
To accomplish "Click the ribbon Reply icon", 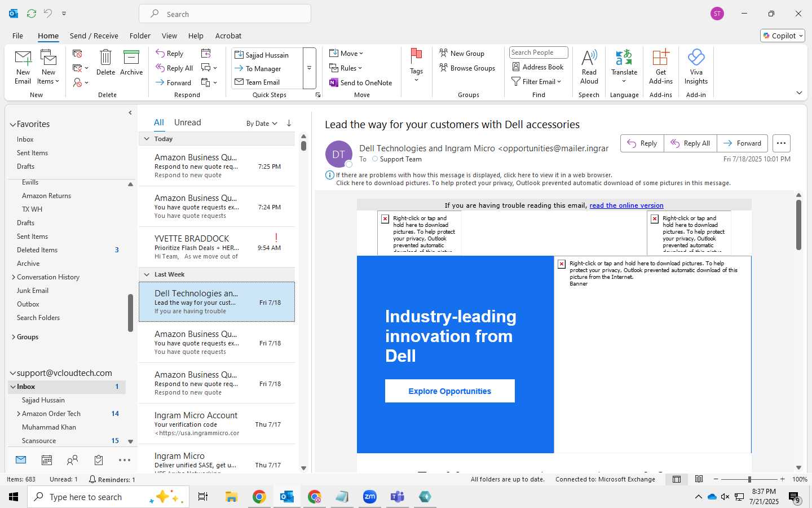I will pyautogui.click(x=170, y=54).
